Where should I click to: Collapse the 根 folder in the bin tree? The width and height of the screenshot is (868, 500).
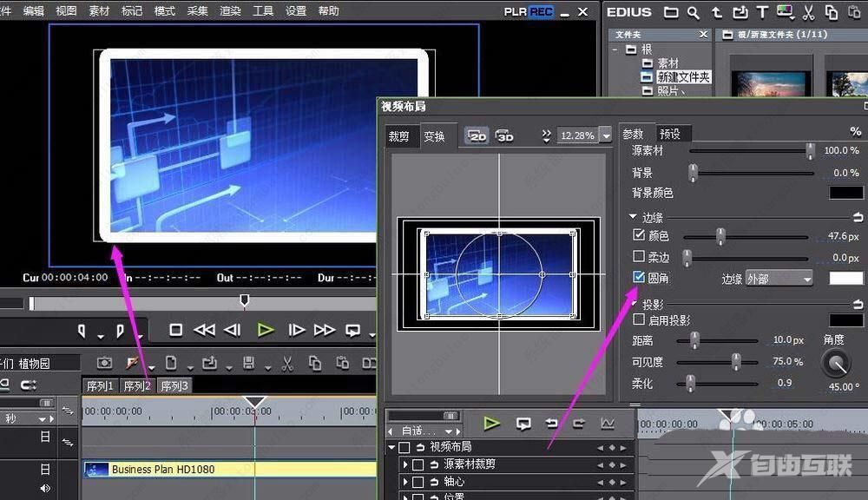615,49
